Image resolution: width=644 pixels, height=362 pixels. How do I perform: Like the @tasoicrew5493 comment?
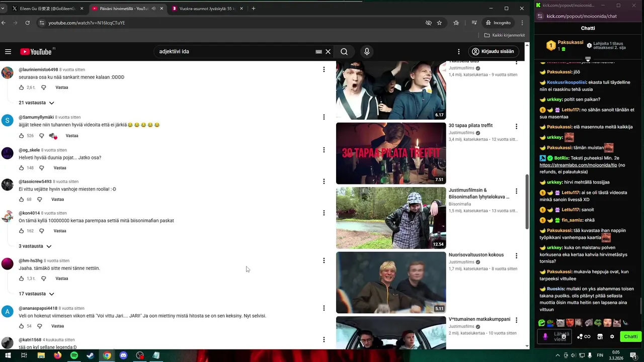click(x=22, y=200)
